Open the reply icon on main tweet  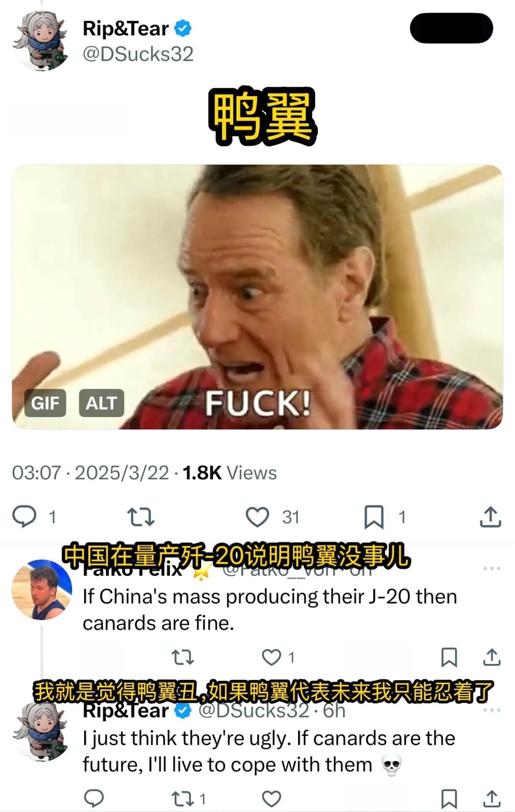tap(24, 517)
